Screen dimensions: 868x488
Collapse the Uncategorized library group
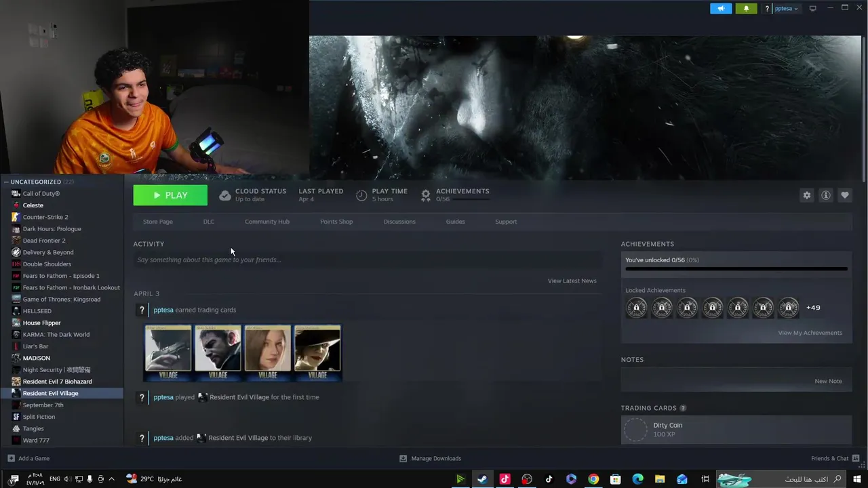[x=6, y=182]
